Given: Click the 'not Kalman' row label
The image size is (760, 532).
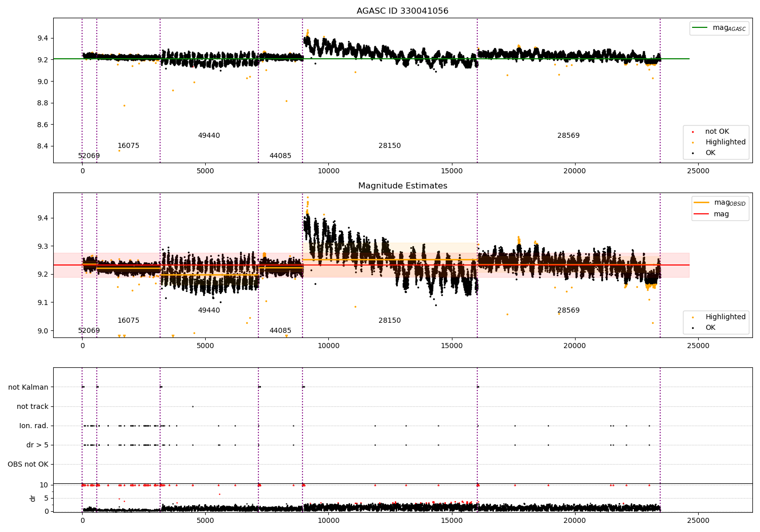Looking at the screenshot, I should (x=28, y=388).
